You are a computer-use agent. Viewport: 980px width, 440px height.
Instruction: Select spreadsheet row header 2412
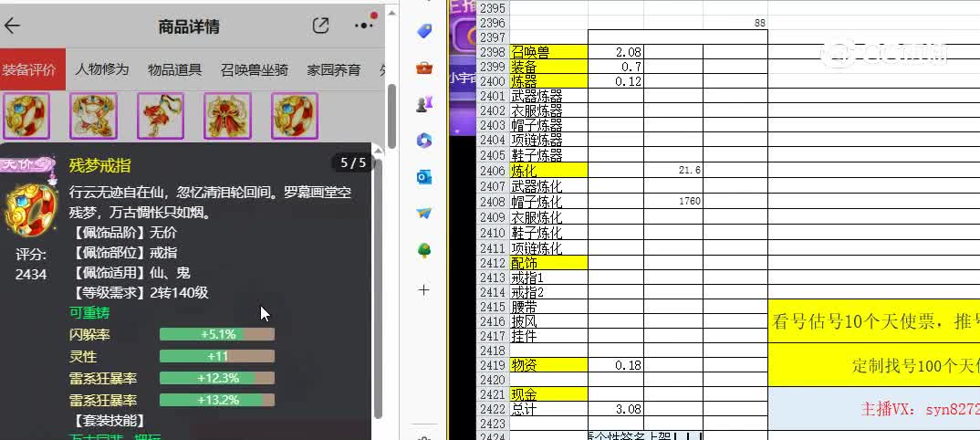click(493, 264)
